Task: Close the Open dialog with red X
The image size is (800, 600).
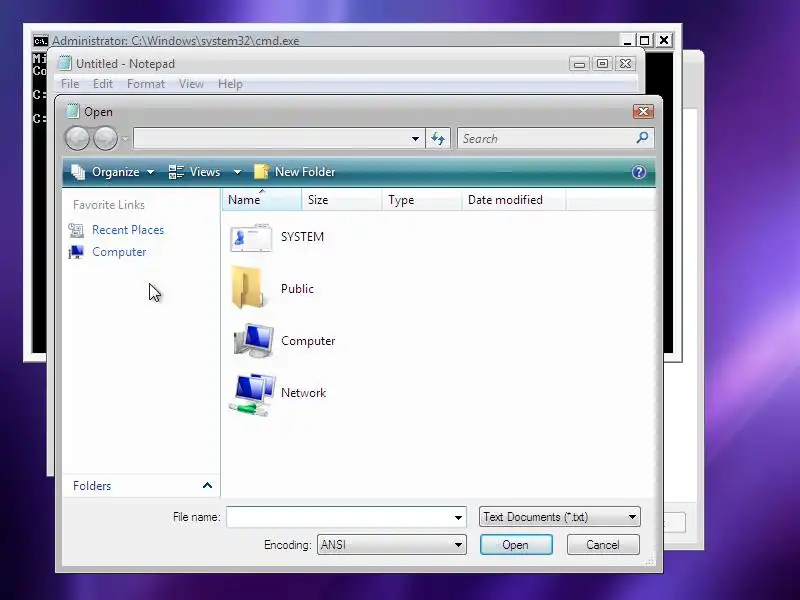Action: (643, 111)
